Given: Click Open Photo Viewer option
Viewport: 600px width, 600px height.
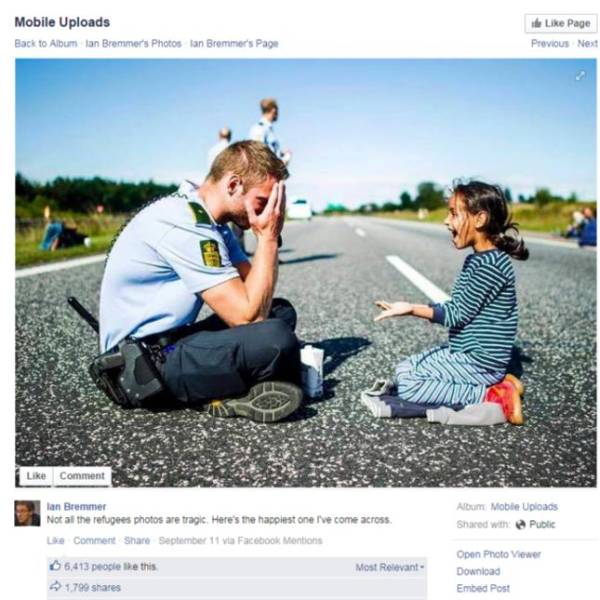Looking at the screenshot, I should coord(498,554).
